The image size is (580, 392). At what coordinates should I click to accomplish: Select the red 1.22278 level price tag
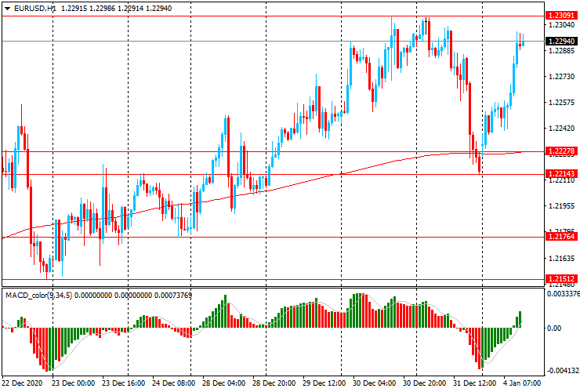click(561, 151)
